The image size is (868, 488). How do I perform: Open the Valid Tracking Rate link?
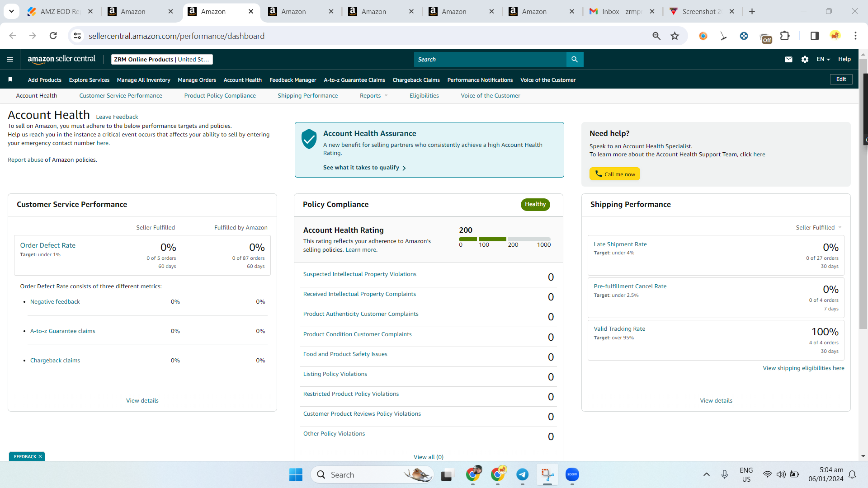pos(619,329)
